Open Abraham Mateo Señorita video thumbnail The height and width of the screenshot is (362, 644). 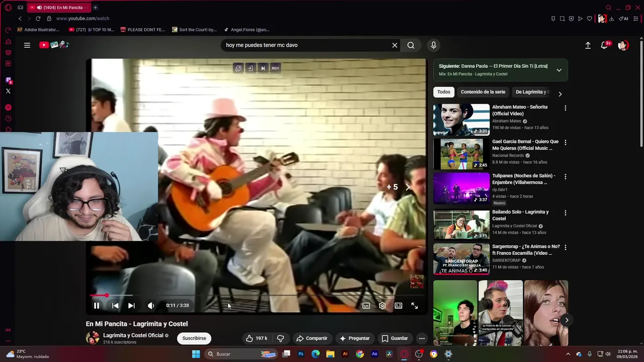(461, 120)
